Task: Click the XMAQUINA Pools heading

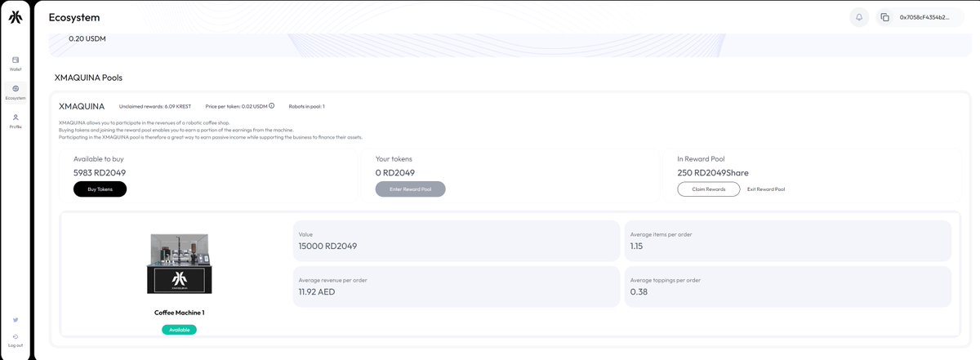Action: click(88, 78)
